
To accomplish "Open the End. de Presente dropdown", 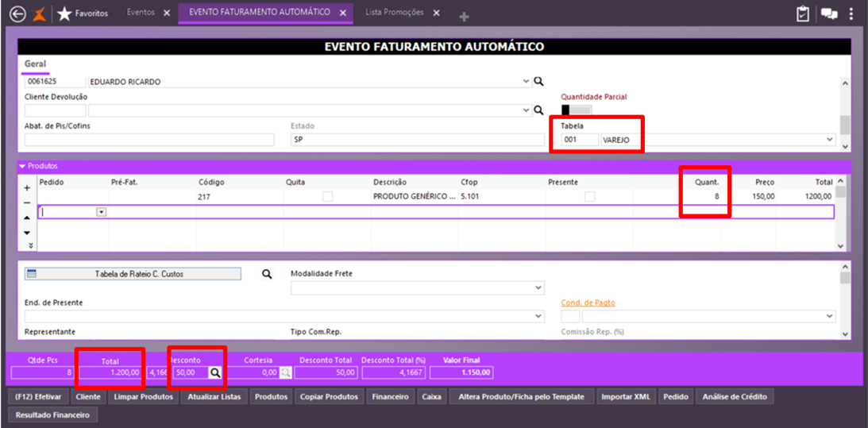I will pyautogui.click(x=538, y=316).
